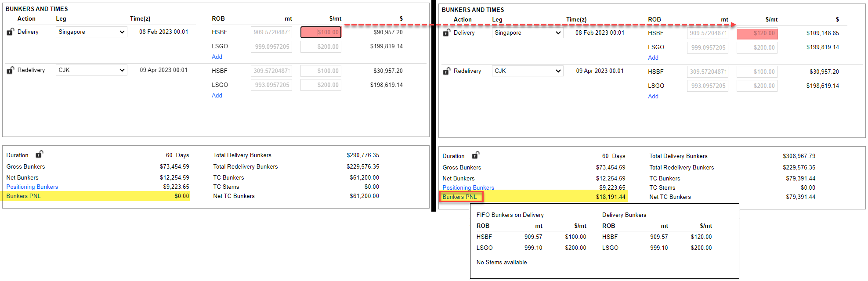
Task: Click Redelivery LSGO $200.00 price field in left panel
Action: pyautogui.click(x=321, y=85)
